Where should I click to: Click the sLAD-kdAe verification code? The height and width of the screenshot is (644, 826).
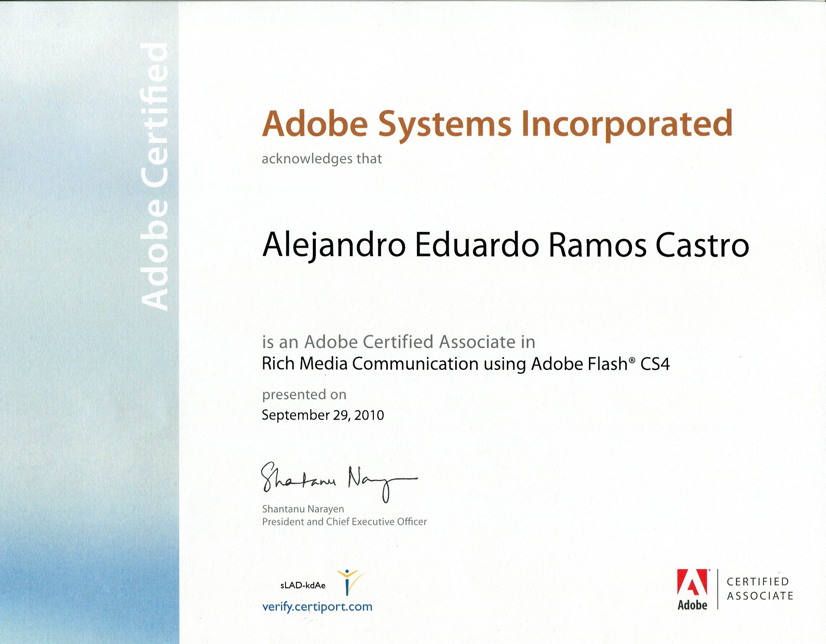pos(303,585)
